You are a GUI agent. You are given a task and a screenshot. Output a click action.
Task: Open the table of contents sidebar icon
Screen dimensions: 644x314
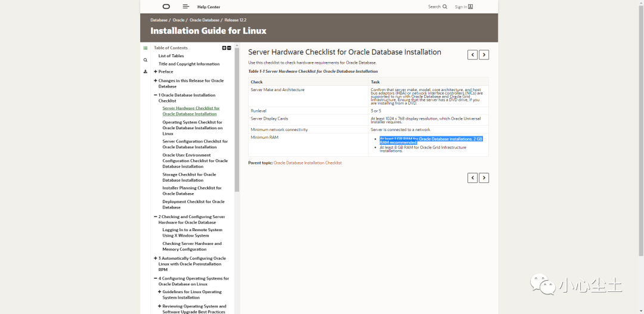[x=145, y=48]
